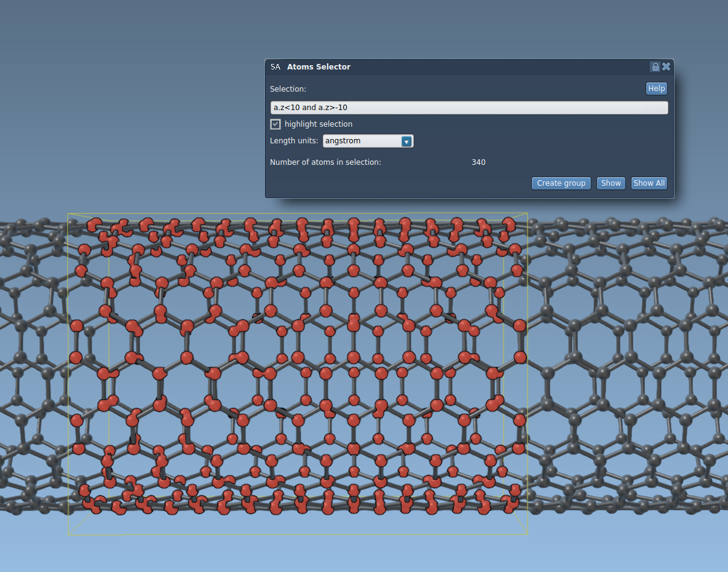This screenshot has height=572, width=728.
Task: Click the 'Number of atoms in selection:' label
Action: [x=325, y=162]
